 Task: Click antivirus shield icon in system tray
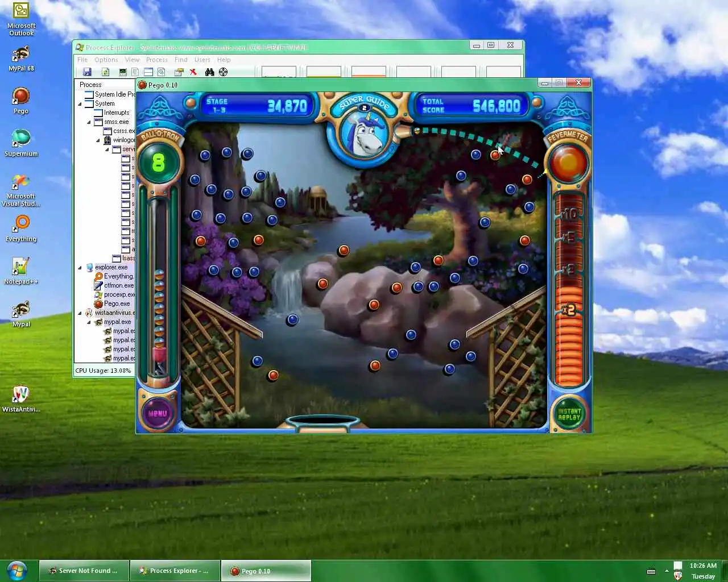[x=677, y=576]
